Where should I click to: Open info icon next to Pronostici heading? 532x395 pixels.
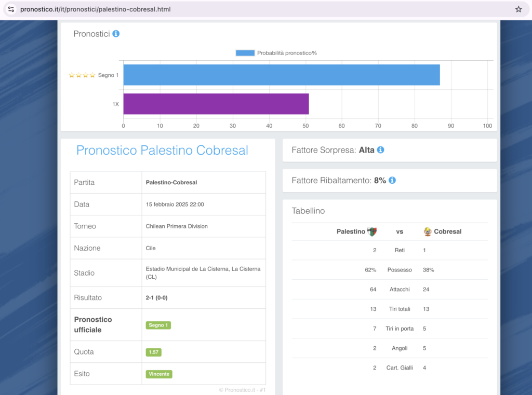[116, 34]
